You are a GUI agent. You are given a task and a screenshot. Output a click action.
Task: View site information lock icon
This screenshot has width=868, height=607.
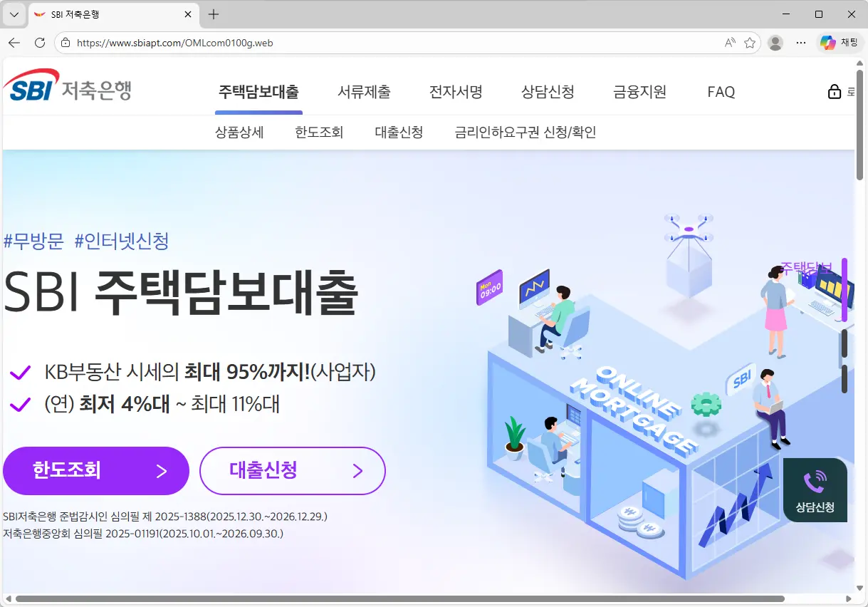coord(66,43)
